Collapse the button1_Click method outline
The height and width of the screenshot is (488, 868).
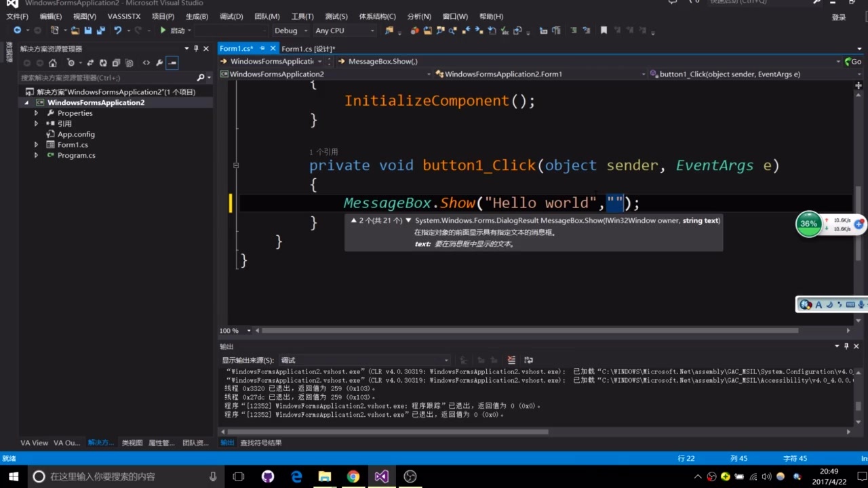[x=236, y=165]
